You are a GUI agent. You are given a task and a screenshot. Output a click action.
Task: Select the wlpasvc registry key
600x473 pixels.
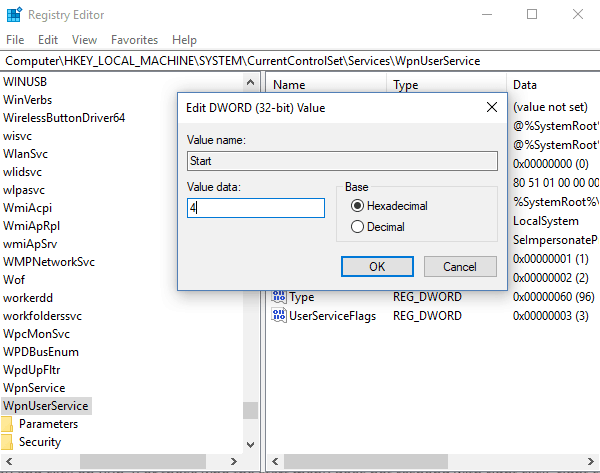point(24,190)
